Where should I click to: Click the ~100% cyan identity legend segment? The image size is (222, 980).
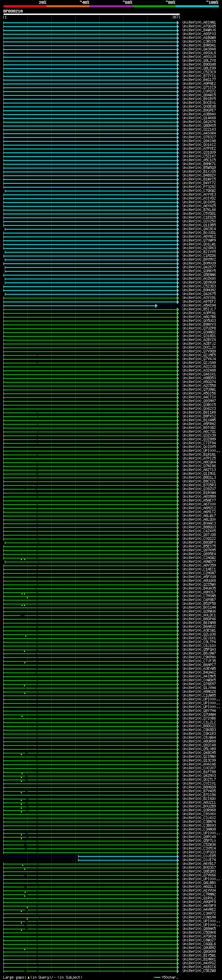[x=197, y=6]
